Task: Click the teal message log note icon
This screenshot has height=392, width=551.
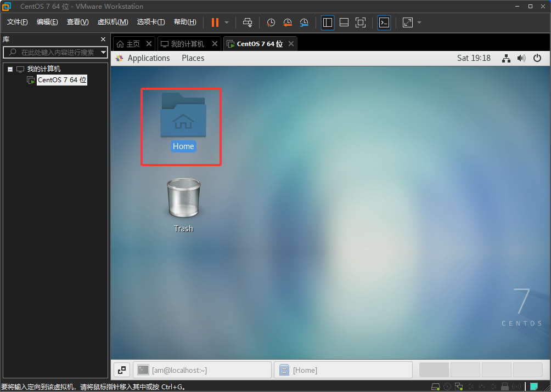Action: tap(534, 387)
